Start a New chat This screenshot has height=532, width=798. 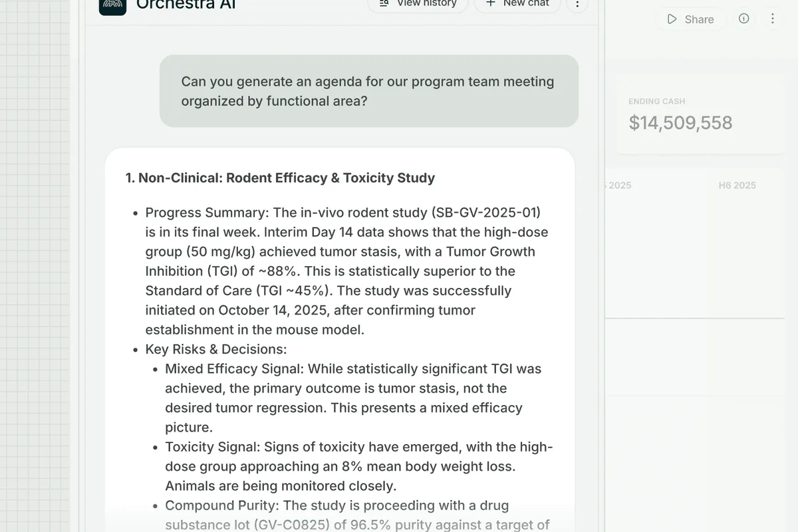click(x=517, y=4)
